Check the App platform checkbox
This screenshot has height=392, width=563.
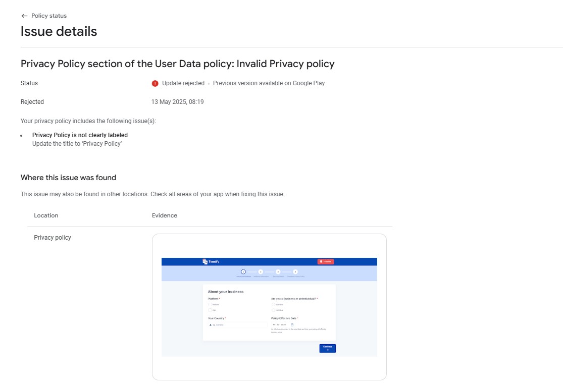coord(210,310)
